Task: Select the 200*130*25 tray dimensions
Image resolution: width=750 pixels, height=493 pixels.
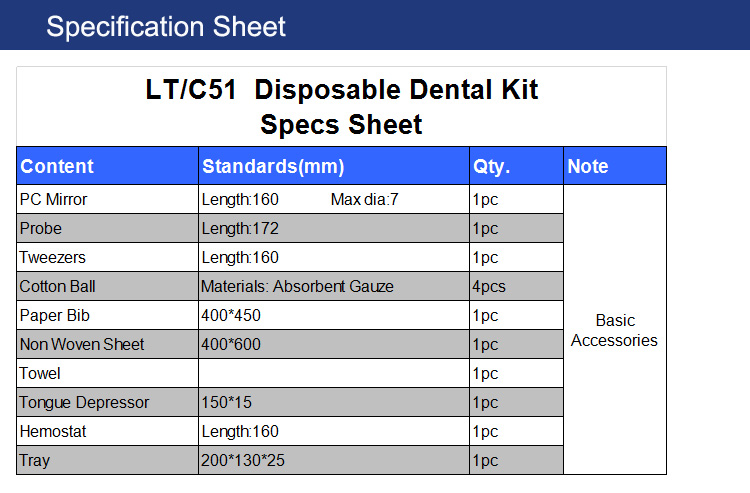Action: 243,460
